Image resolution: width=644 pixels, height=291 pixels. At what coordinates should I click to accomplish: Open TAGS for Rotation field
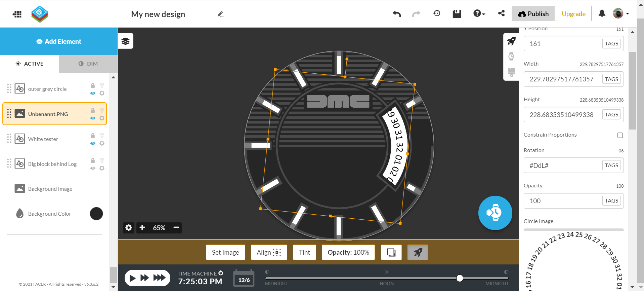[x=611, y=165]
